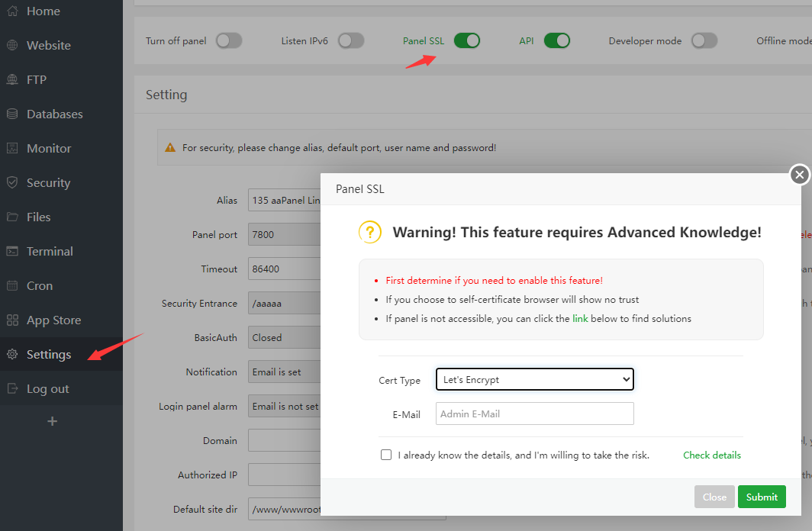Turn off the API switch
The image size is (812, 531).
click(x=556, y=41)
